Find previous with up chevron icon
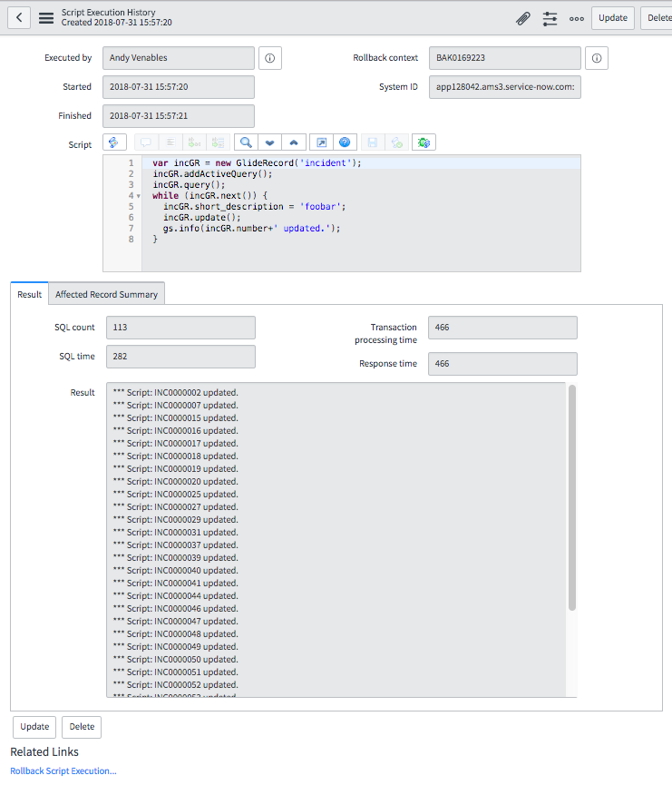 click(294, 142)
